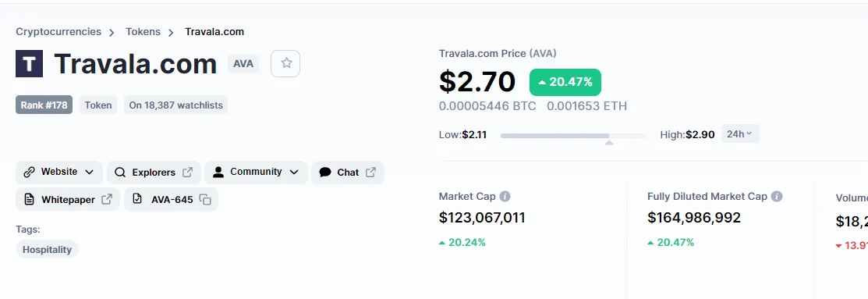Open the 24h range dropdown

740,134
